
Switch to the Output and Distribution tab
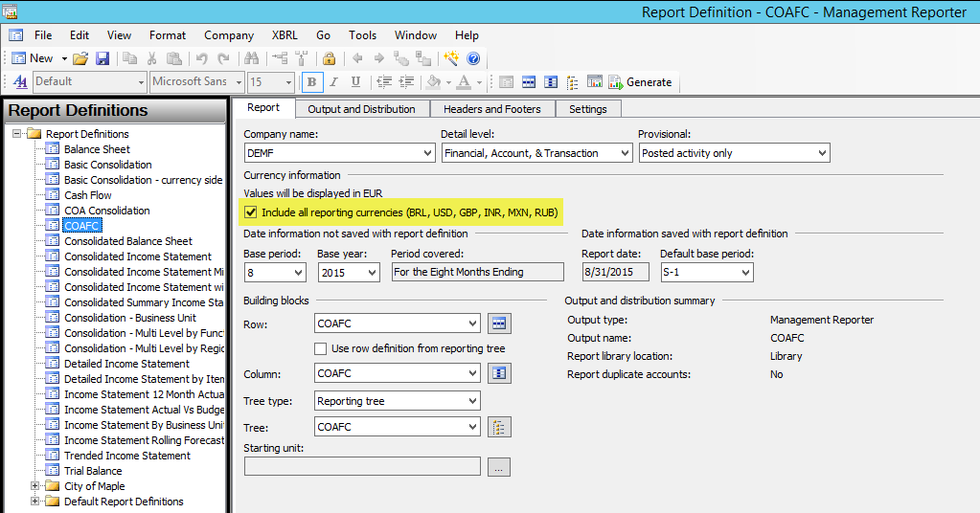click(x=361, y=109)
